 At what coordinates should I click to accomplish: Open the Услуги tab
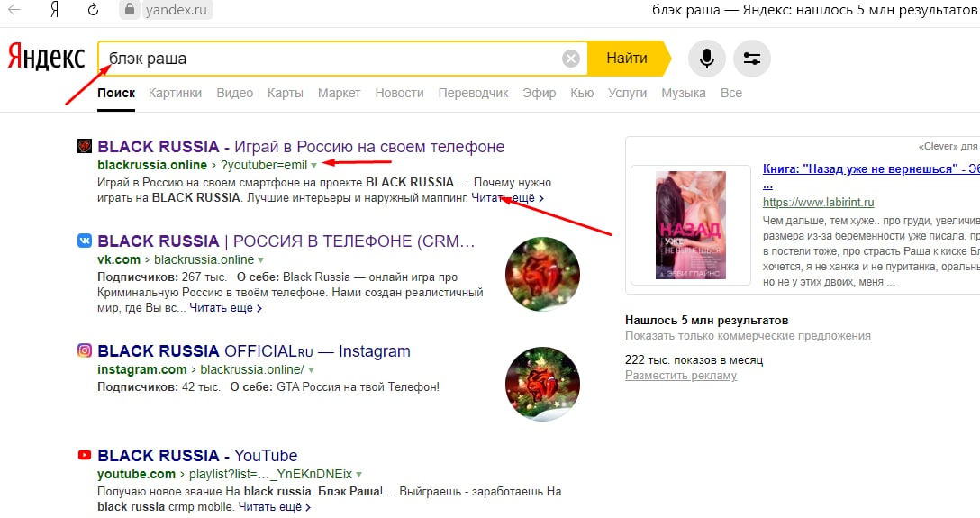tap(628, 93)
